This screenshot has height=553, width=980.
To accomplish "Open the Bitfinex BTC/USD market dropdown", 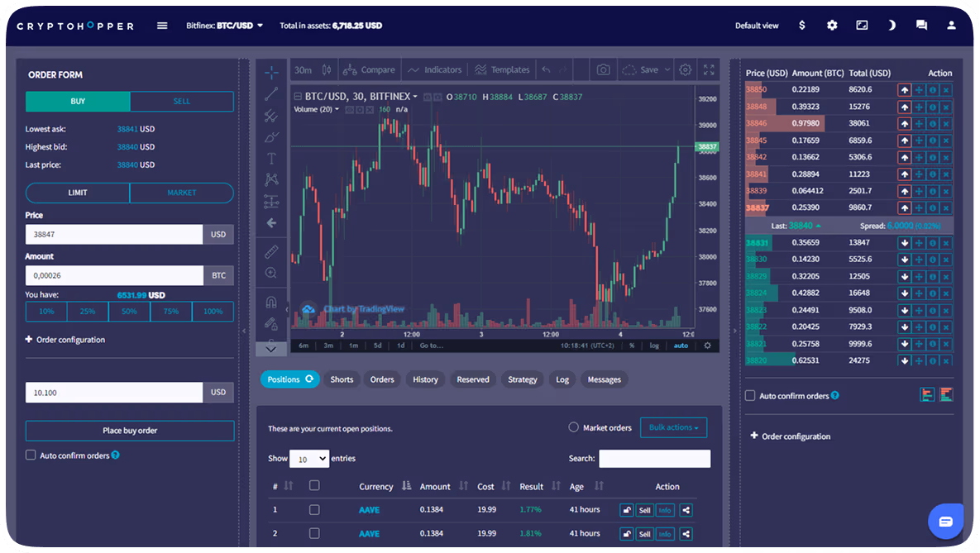I will [x=224, y=26].
